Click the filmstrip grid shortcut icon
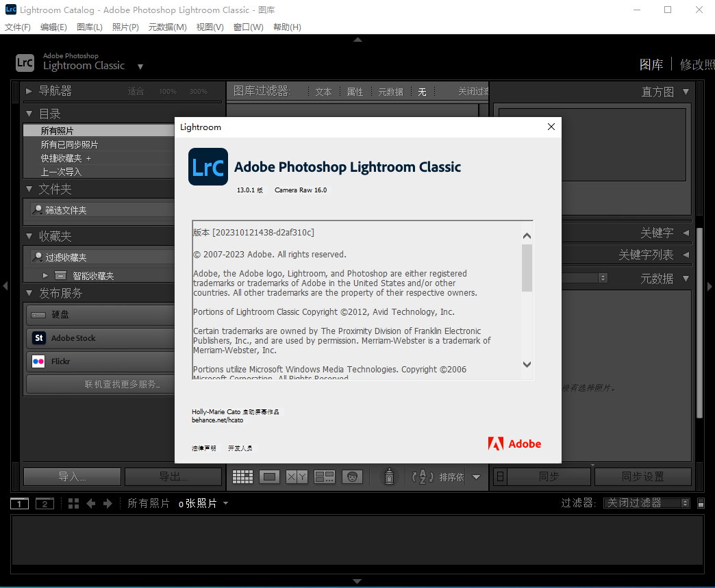Viewport: 715px width, 588px height. [x=73, y=503]
